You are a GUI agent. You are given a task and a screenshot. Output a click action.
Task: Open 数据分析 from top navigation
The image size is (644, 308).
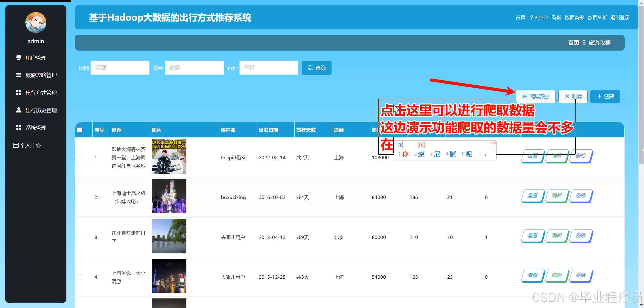click(597, 17)
